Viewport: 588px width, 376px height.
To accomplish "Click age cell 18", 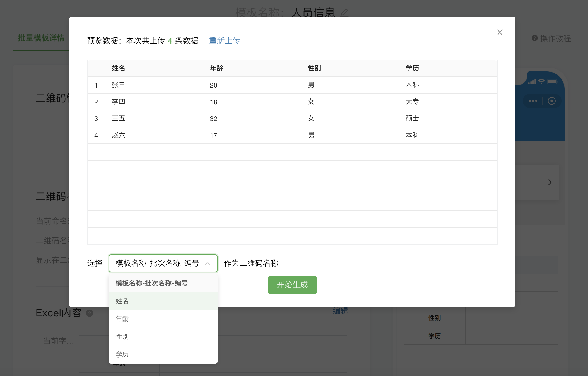I will pyautogui.click(x=252, y=102).
